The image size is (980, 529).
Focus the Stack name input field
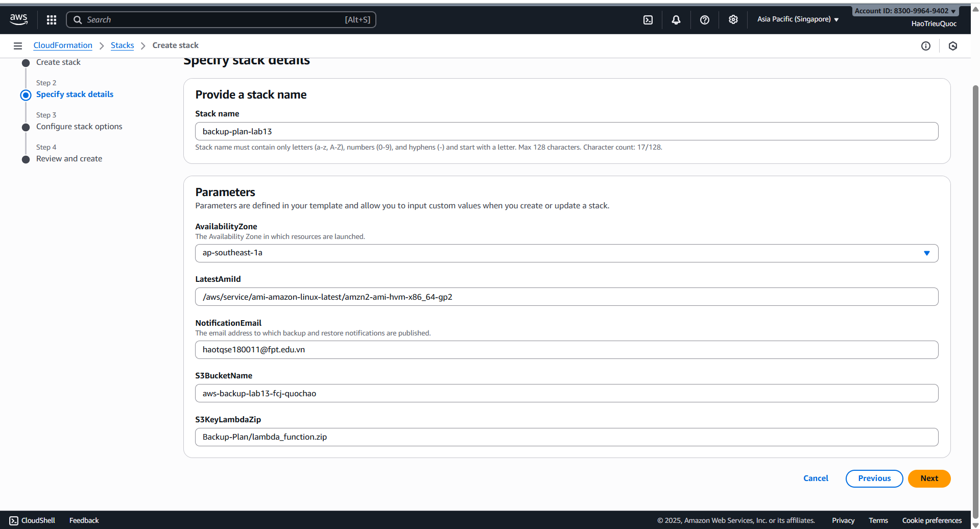[x=566, y=131]
